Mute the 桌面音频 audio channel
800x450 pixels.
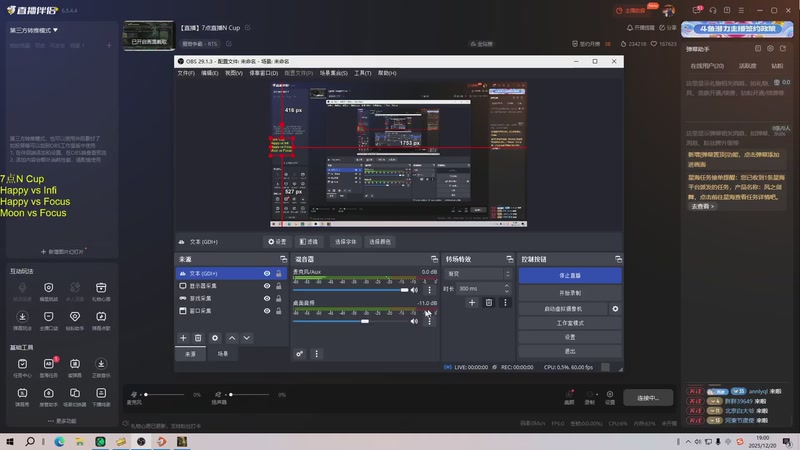414,321
